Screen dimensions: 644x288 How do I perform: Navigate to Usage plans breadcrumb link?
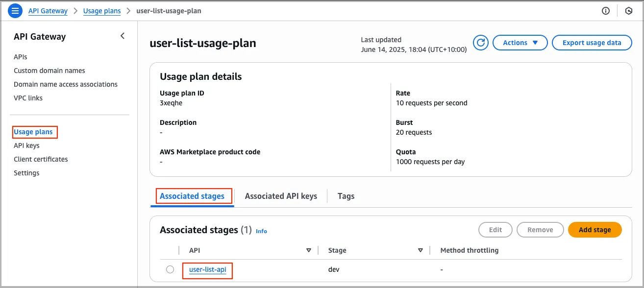102,11
